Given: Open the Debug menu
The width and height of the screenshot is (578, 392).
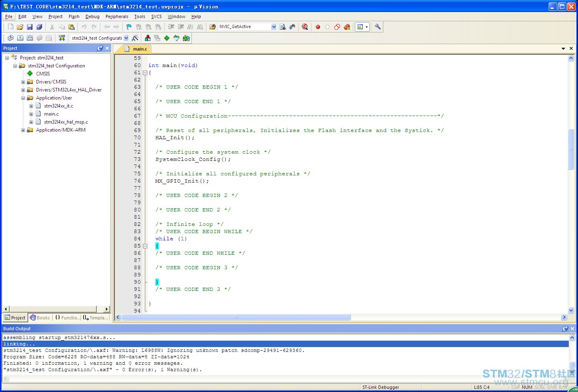Looking at the screenshot, I should pyautogui.click(x=92, y=16).
